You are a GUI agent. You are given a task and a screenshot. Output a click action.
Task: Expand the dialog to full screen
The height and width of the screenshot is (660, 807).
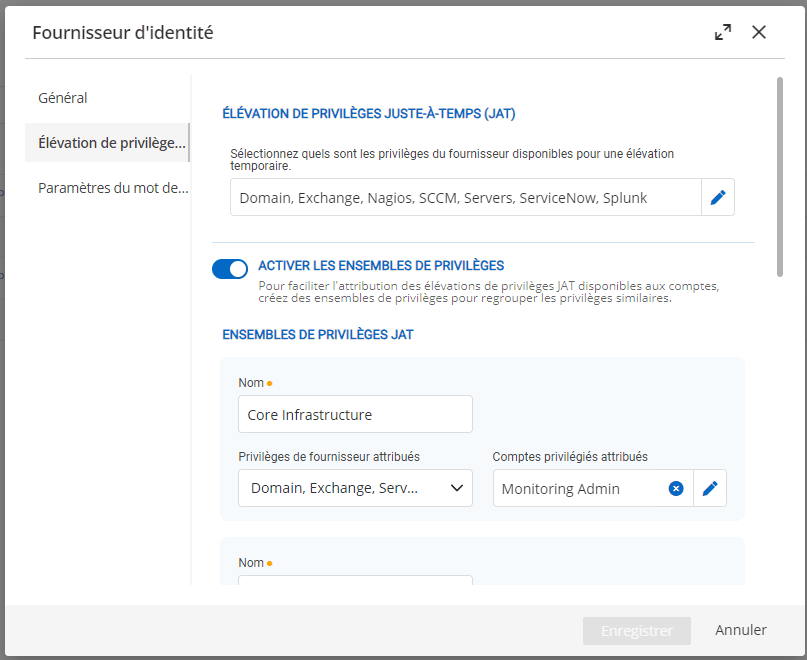click(723, 32)
